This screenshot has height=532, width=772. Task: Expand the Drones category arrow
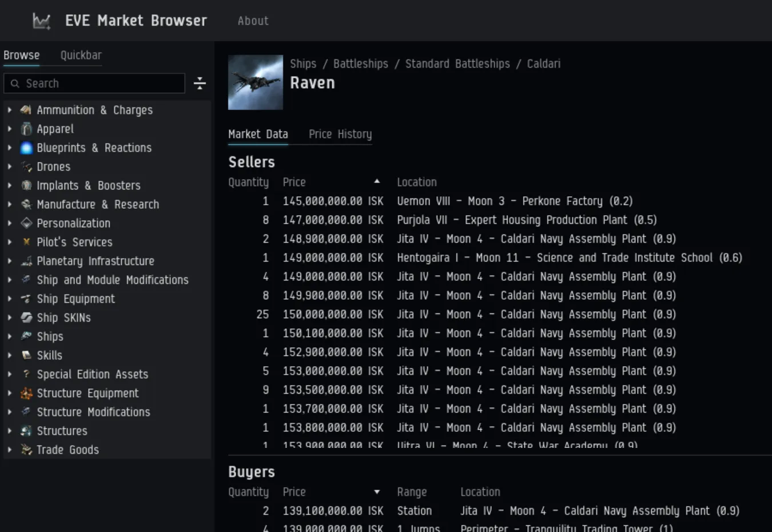pyautogui.click(x=9, y=166)
